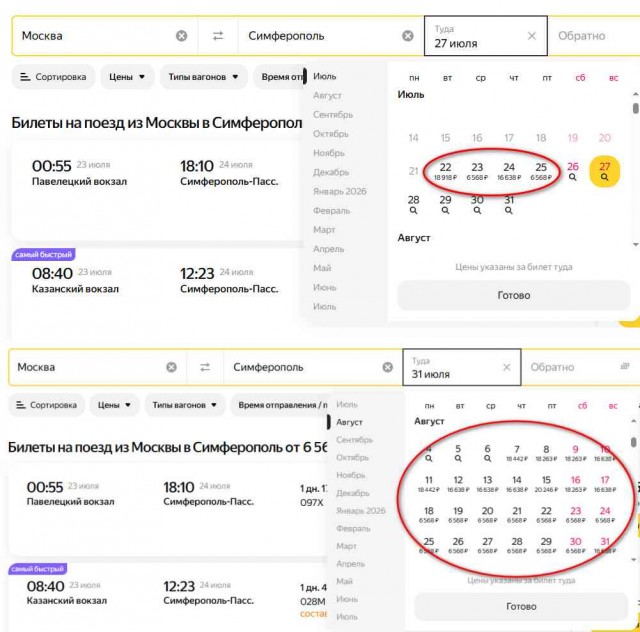This screenshot has width=640, height=632.
Task: Expand the top Типы вагонов dropdown
Action: [x=203, y=77]
